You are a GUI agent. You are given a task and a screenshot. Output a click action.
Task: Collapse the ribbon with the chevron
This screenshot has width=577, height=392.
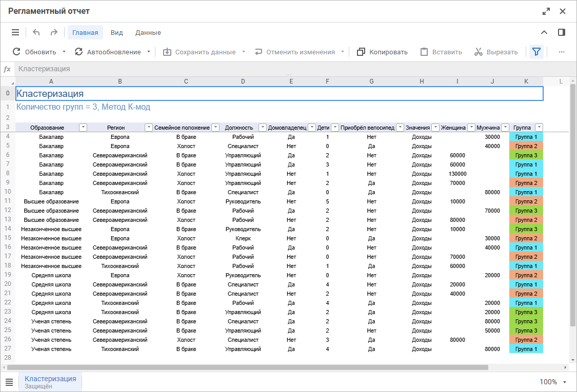pos(544,32)
